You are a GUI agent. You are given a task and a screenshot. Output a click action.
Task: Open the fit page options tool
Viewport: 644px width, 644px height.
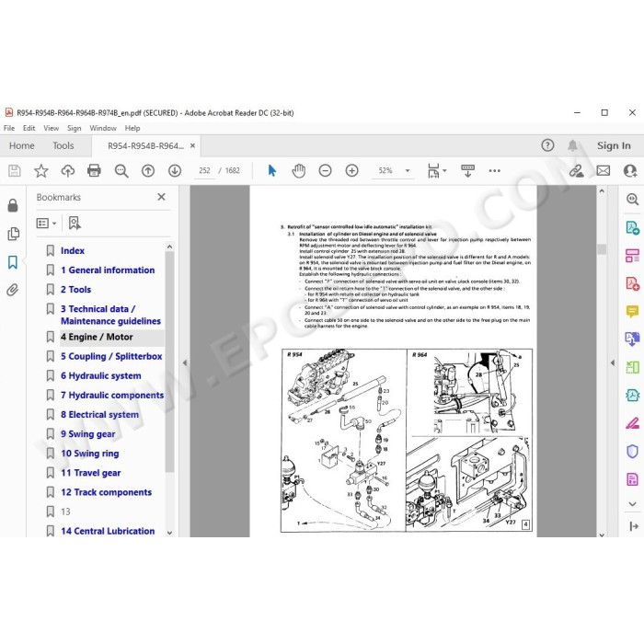point(437,170)
